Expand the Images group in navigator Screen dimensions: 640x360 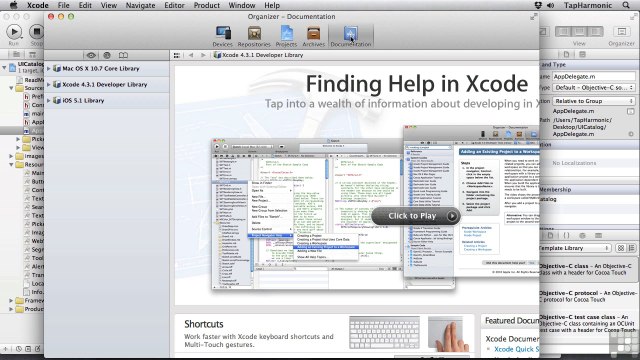pyautogui.click(x=11, y=156)
